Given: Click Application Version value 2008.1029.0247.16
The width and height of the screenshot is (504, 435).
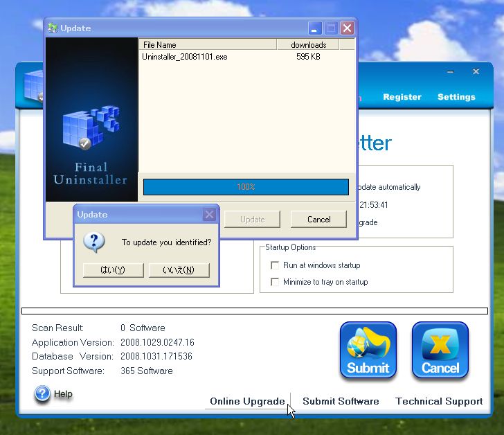Looking at the screenshot, I should (158, 342).
